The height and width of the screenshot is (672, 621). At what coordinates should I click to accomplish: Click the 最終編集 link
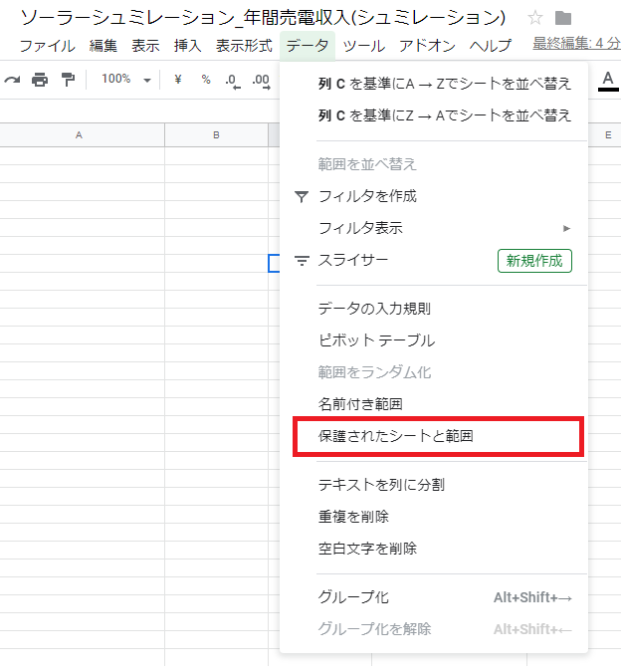(x=576, y=43)
